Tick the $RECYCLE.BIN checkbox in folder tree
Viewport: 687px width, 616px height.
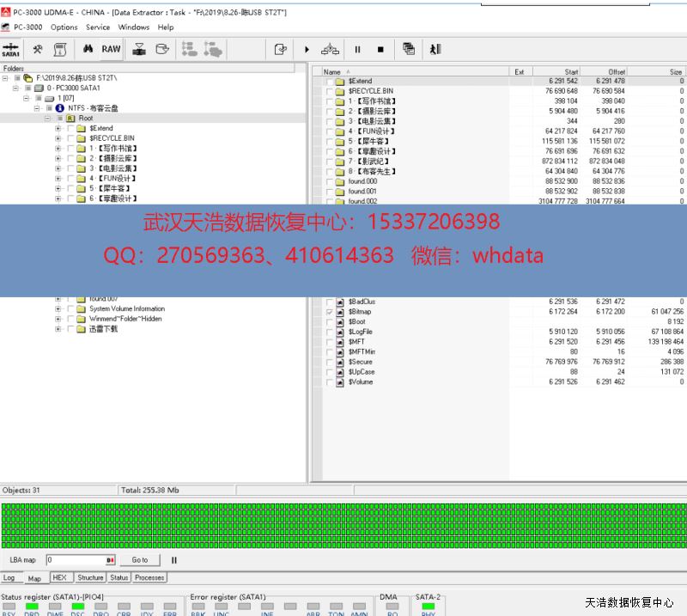[70, 138]
